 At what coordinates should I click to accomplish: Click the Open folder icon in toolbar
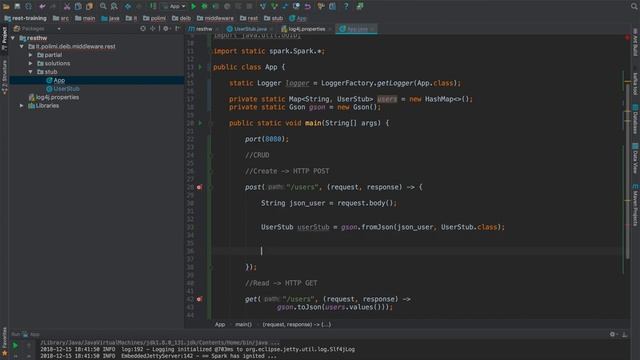click(6, 6)
